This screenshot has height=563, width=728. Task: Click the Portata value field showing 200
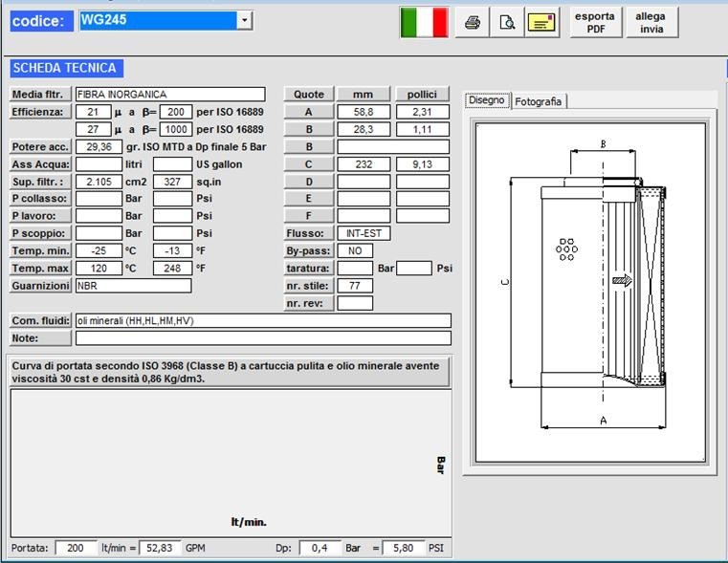click(76, 549)
